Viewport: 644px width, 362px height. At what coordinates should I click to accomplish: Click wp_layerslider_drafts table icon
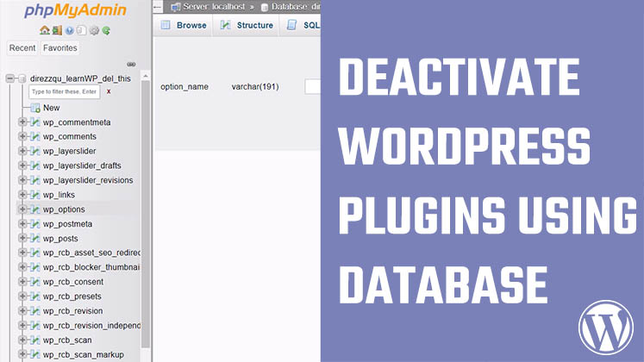[35, 165]
